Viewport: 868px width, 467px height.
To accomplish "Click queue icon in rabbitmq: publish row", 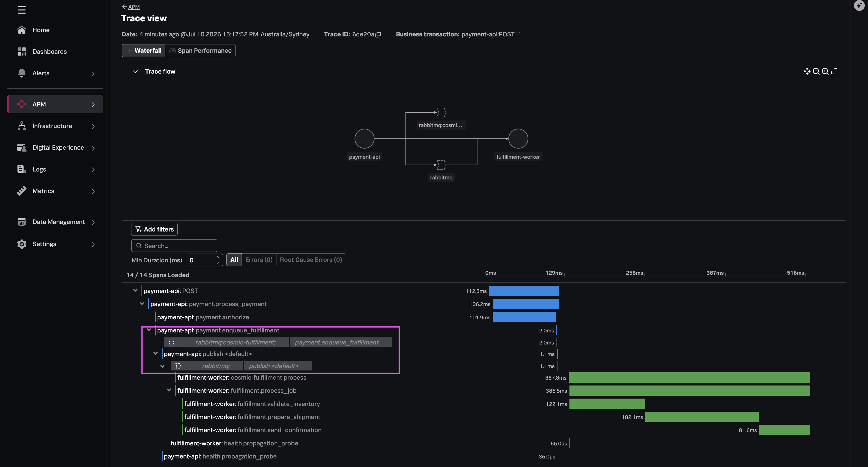I will [x=178, y=366].
